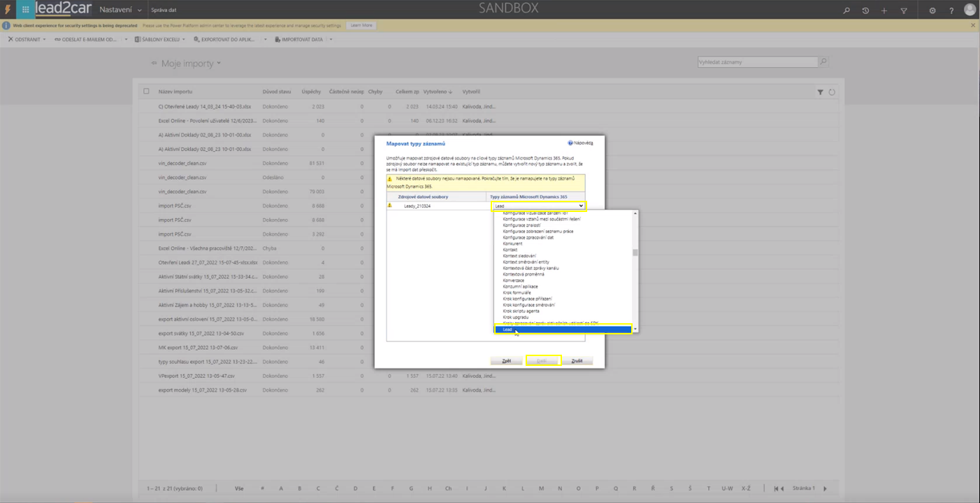980x503 pixels.
Task: Click the Vyhledat záznamy search field
Action: click(757, 62)
